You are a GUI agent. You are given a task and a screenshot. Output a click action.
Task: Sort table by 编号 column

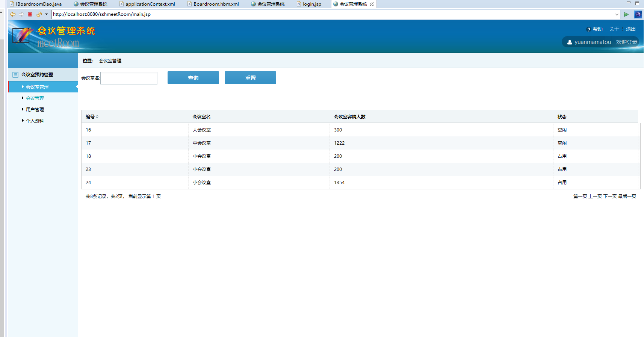92,117
